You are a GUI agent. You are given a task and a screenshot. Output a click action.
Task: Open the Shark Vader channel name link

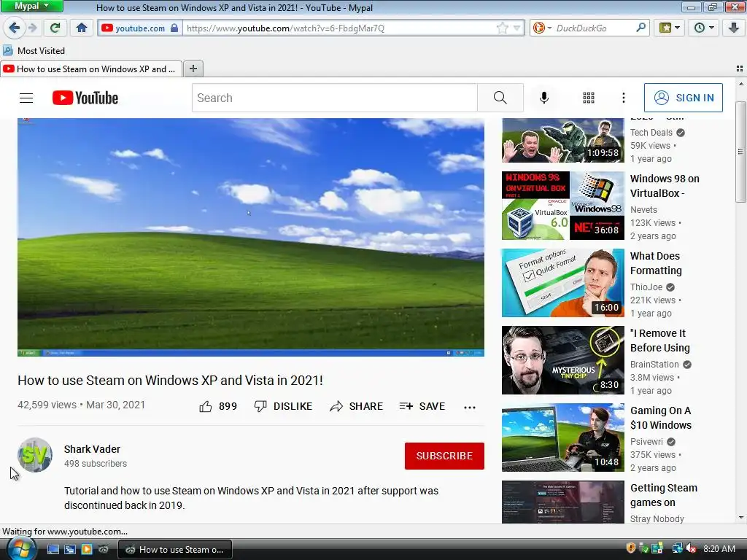click(x=92, y=449)
